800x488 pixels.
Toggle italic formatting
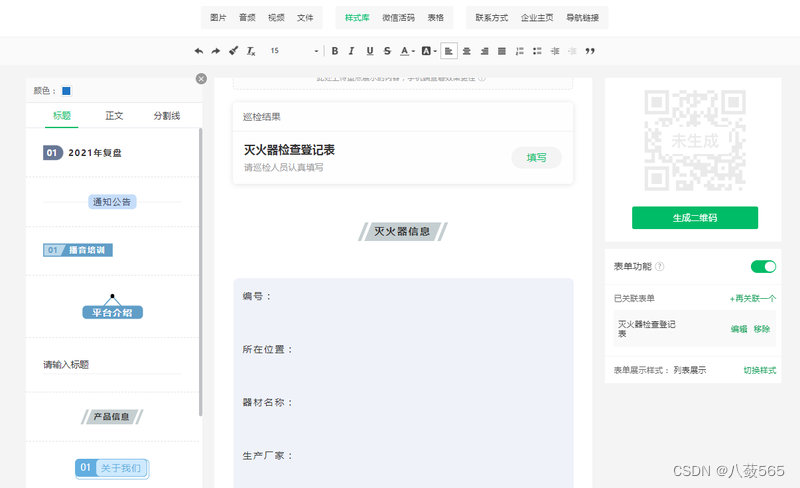[352, 51]
